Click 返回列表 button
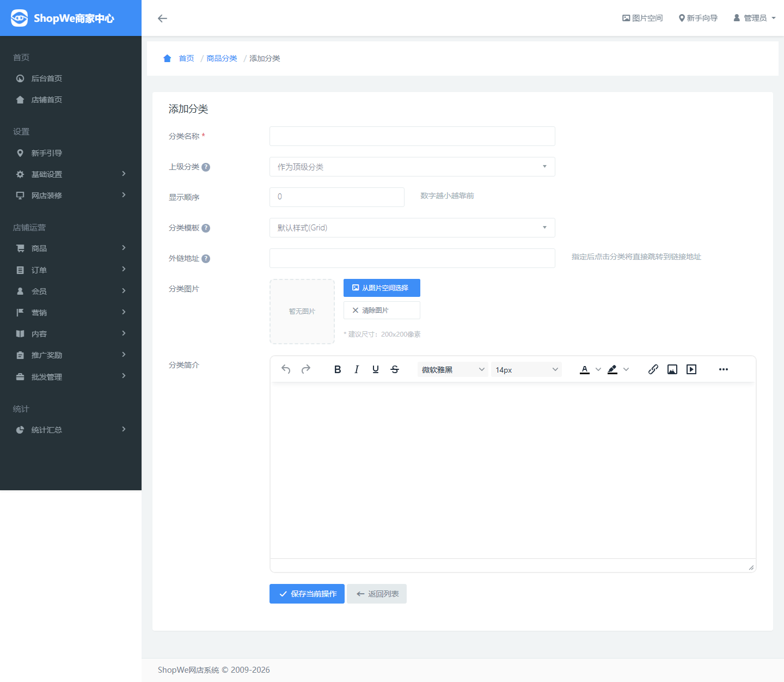The width and height of the screenshot is (784, 682). point(377,594)
